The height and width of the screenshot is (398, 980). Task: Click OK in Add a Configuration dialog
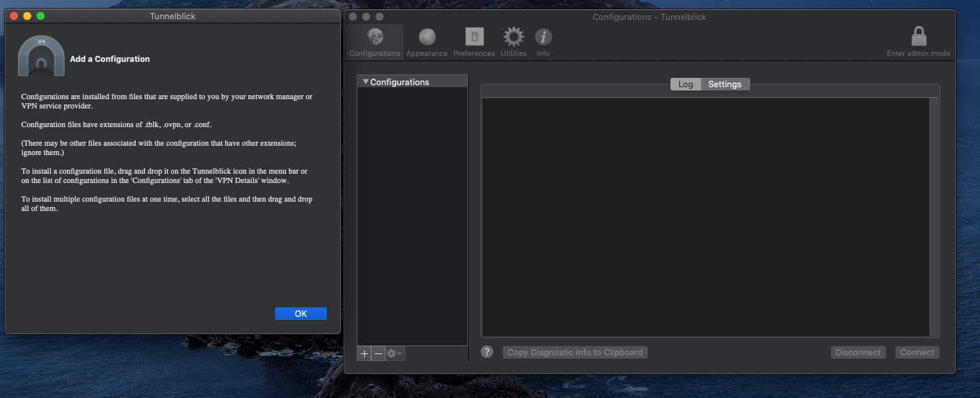[x=301, y=313]
